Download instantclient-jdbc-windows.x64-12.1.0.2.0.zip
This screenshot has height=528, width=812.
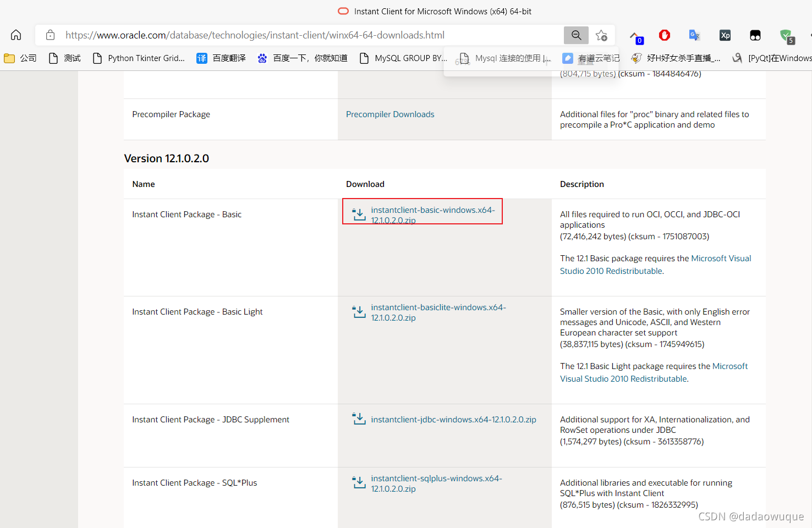coord(453,420)
